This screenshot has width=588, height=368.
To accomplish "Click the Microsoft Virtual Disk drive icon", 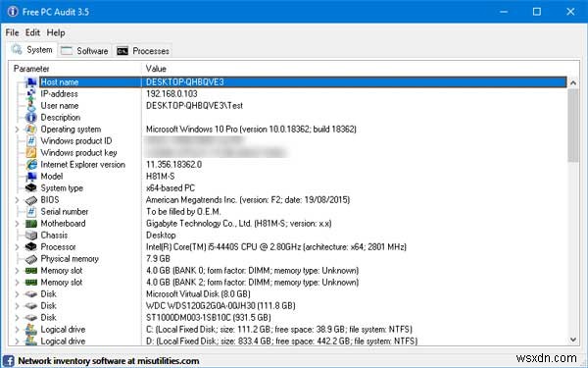I will pyautogui.click(x=31, y=294).
